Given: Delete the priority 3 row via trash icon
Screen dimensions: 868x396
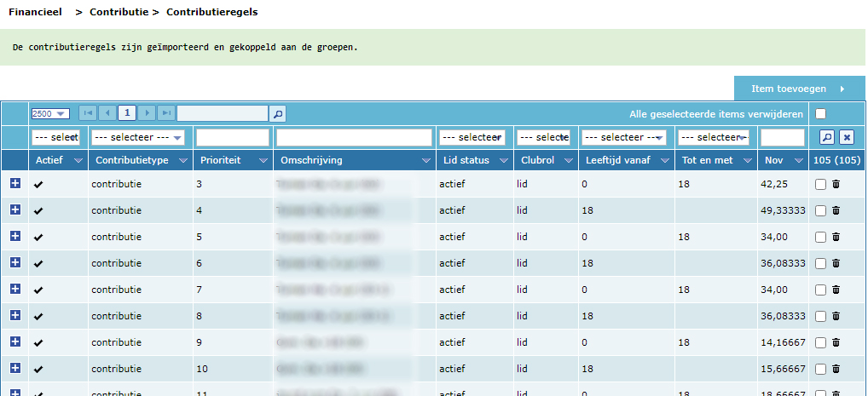Looking at the screenshot, I should [x=836, y=185].
